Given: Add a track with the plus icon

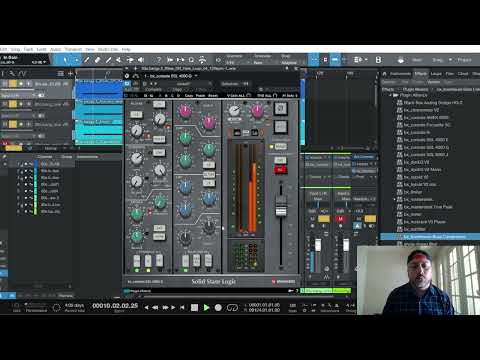Looking at the screenshot, I should (x=70, y=73).
